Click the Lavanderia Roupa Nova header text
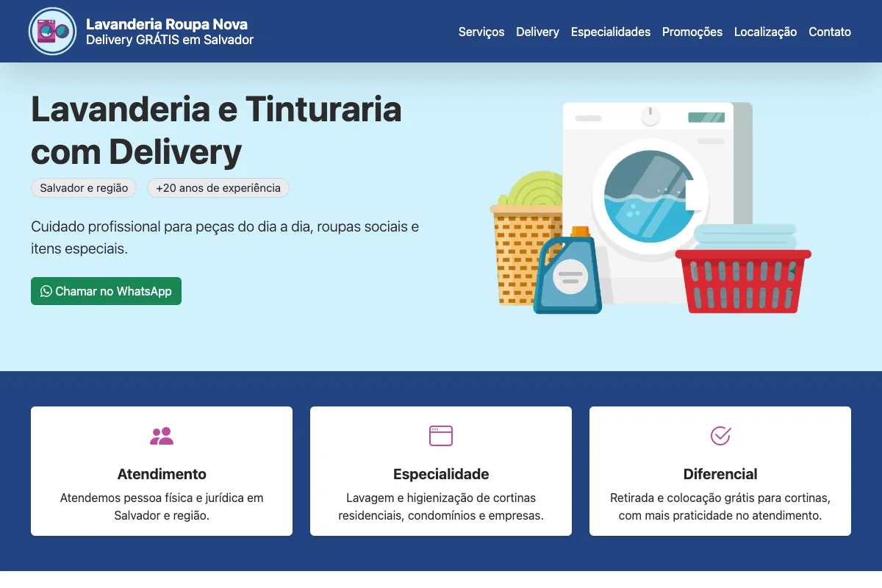 click(x=167, y=24)
